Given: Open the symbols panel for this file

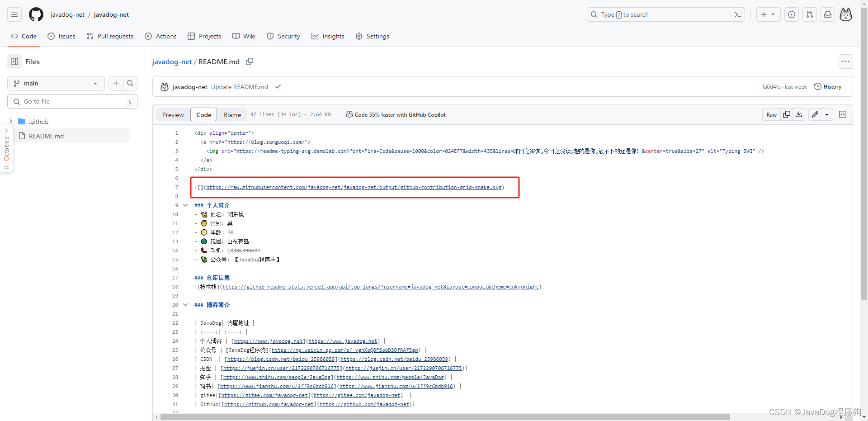Looking at the screenshot, I should pyautogui.click(x=843, y=114).
